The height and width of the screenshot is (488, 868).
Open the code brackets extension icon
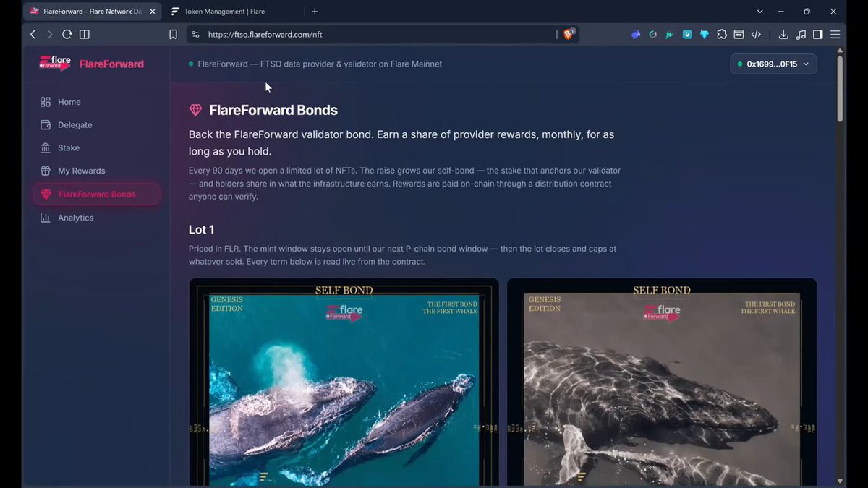(x=756, y=34)
